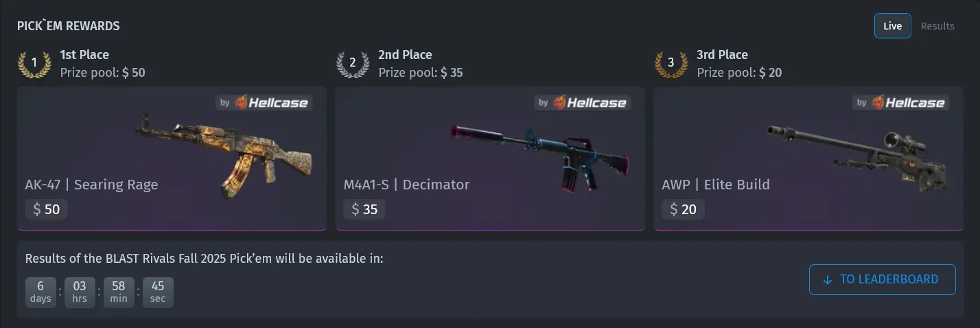Click the $ 20 price tag
This screenshot has height=328, width=980.
point(684,209)
